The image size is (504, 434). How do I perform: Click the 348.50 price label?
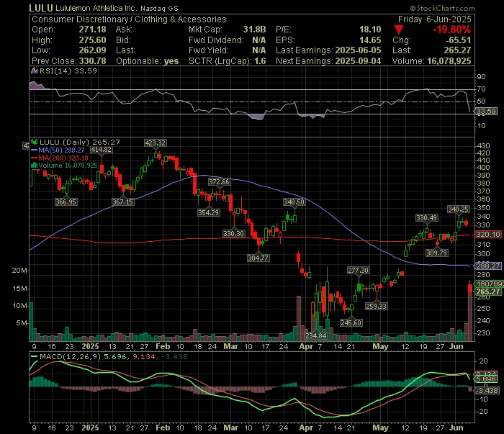[x=294, y=202]
